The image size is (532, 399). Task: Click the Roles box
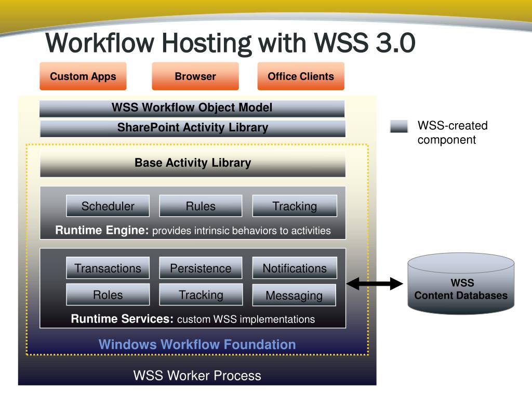108,295
